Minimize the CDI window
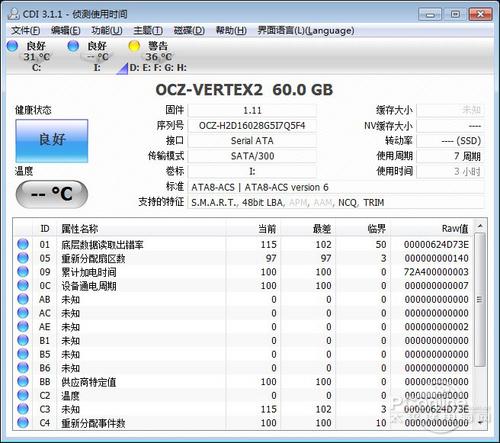This screenshot has width=500, height=443. (x=430, y=14)
